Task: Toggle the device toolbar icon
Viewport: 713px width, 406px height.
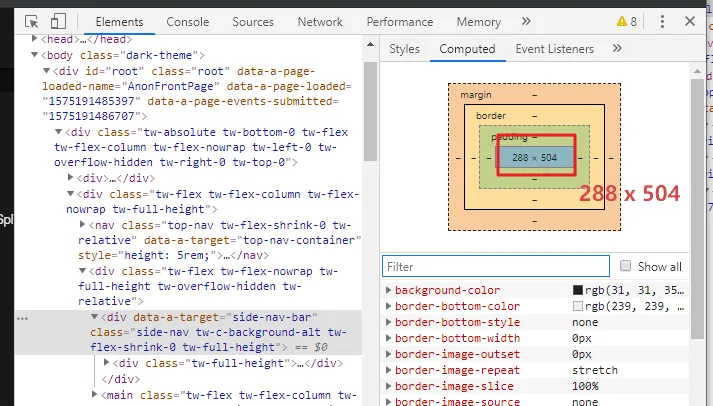Action: tap(58, 21)
